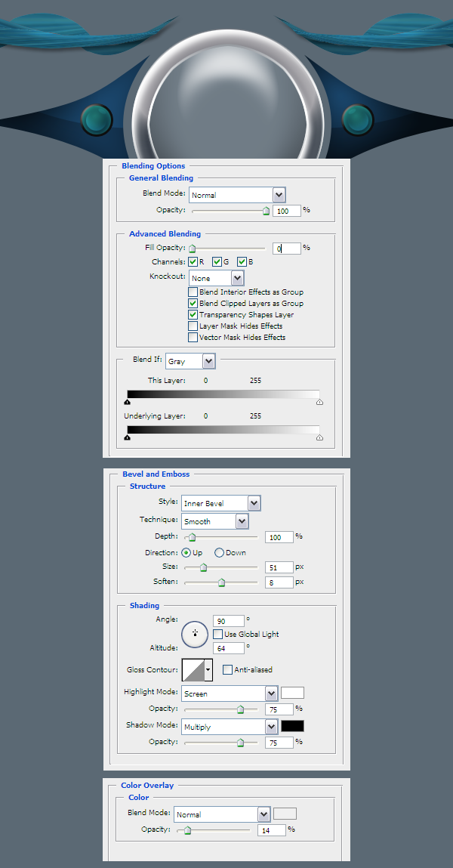This screenshot has height=868, width=453.
Task: Click the Shadow Opacity slider handle
Action: pos(240,743)
